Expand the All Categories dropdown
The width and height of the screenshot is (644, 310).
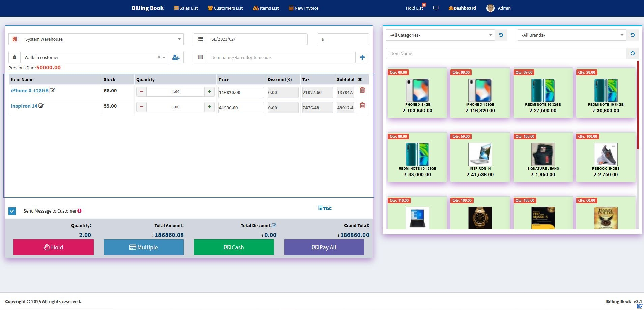tap(440, 35)
